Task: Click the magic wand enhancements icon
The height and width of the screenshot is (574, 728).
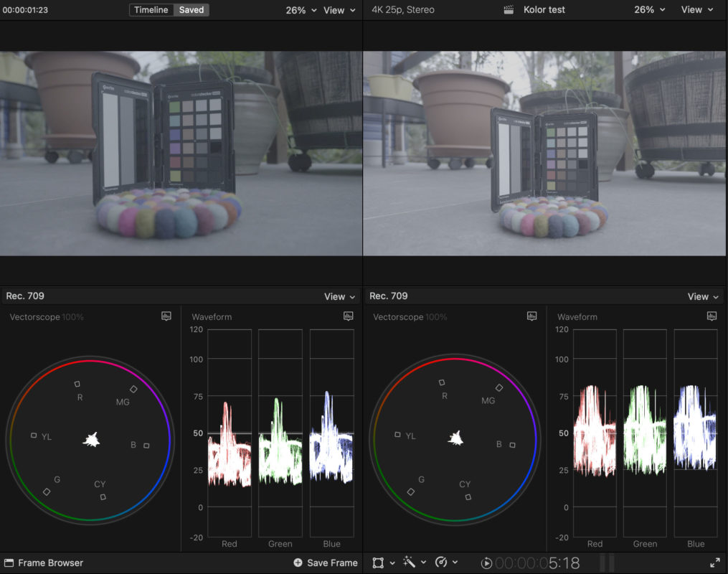Action: click(409, 562)
